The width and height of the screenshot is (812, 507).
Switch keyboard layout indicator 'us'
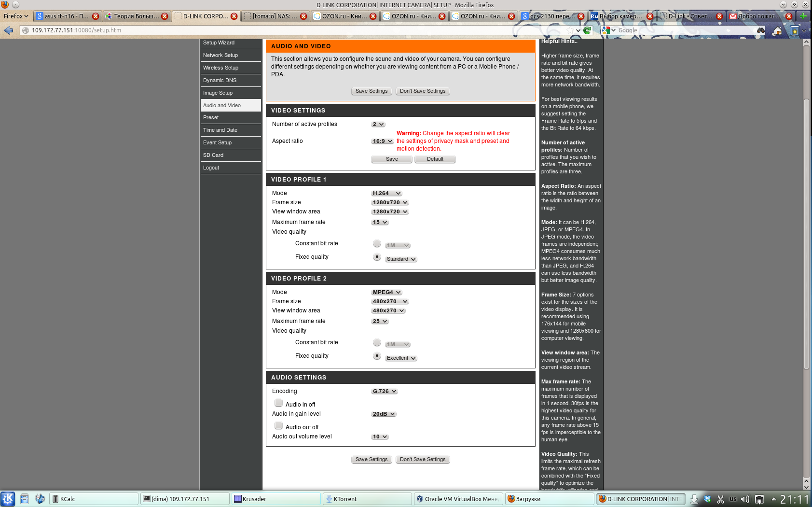(x=733, y=499)
